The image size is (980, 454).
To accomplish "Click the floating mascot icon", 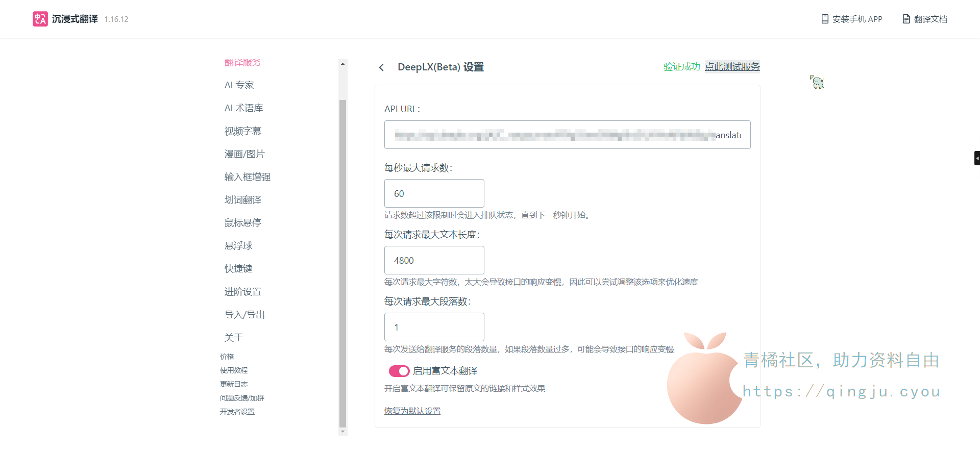I will [x=817, y=82].
